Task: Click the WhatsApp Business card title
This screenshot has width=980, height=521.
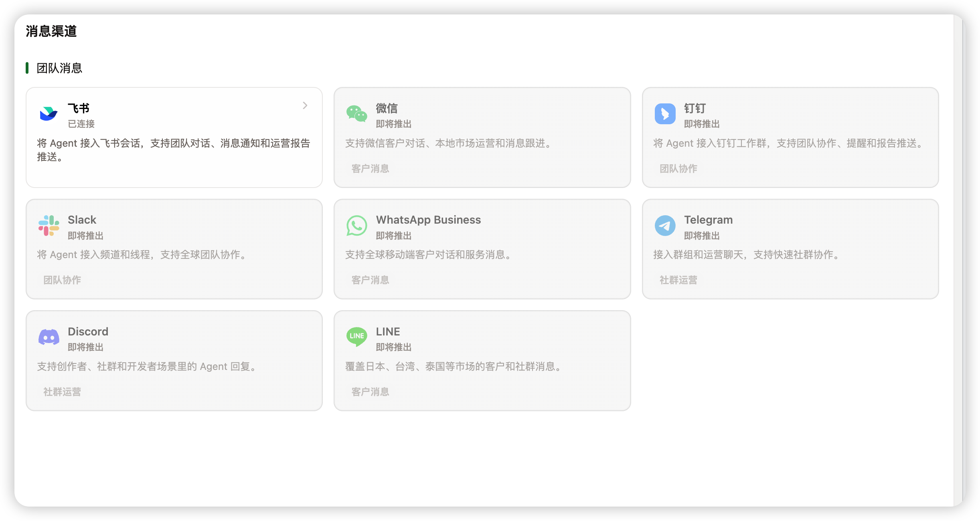Action: [428, 220]
